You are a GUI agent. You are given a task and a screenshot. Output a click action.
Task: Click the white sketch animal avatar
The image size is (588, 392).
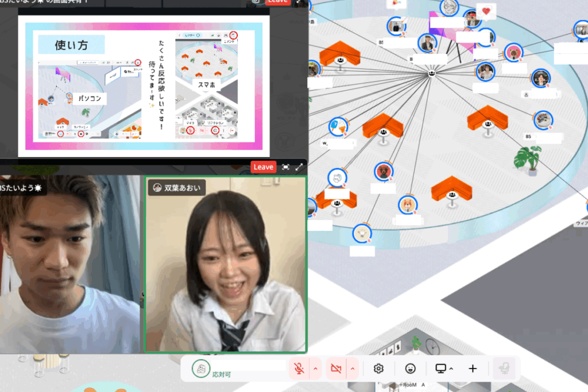click(x=337, y=178)
